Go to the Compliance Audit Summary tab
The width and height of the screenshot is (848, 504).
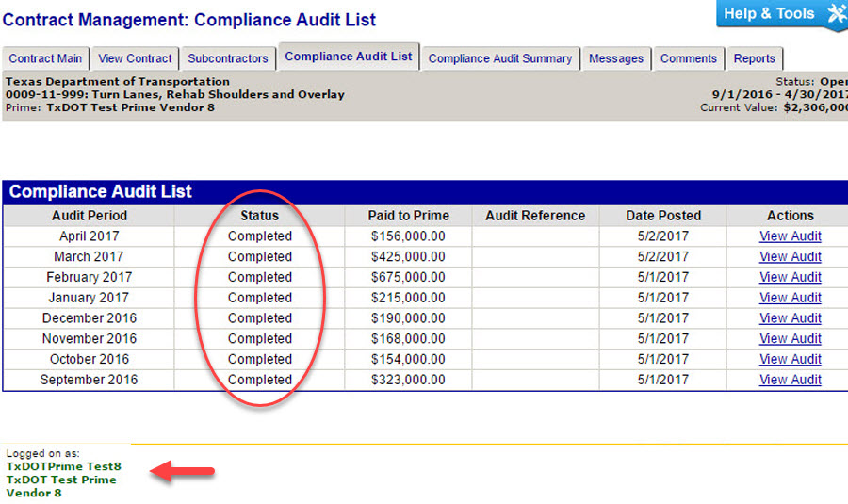click(499, 58)
